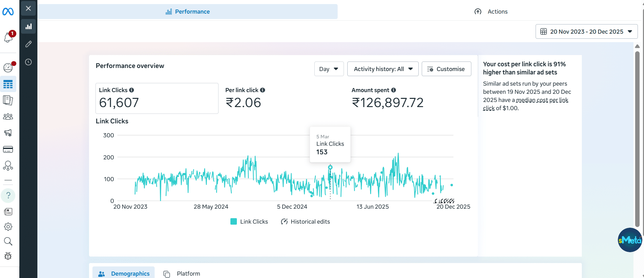Click the Customise button

446,69
